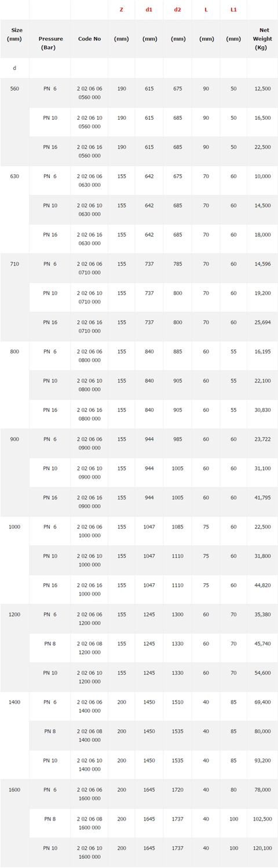Select code 2 02 06 08 1400 000
Image resolution: width=278 pixels, height=868 pixels.
click(89, 735)
